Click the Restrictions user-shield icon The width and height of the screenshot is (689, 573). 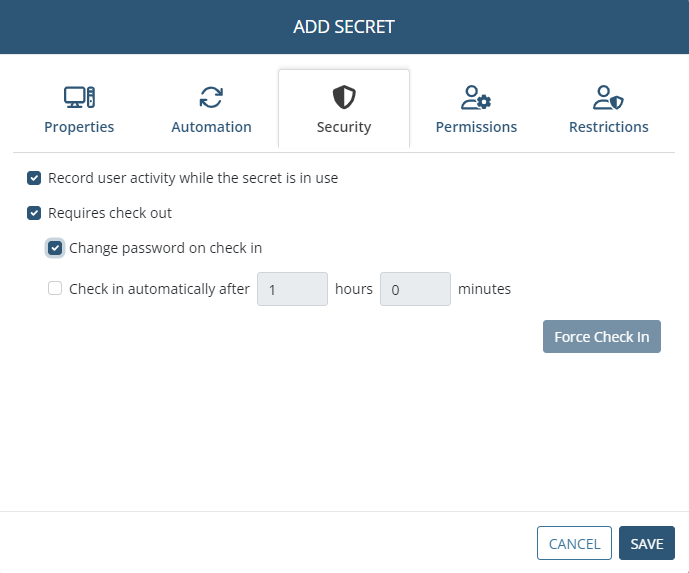(608, 97)
